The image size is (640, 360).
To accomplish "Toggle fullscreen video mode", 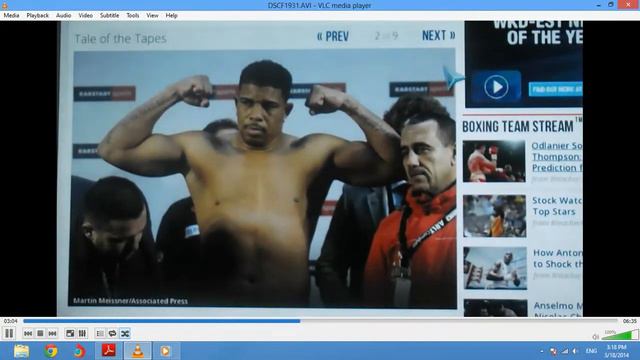I will coord(70,333).
